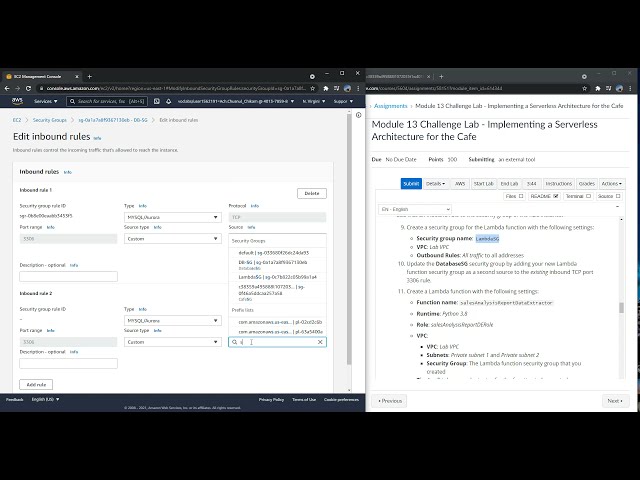Click Start Lab button
Screen dimensions: 640x480
click(484, 184)
